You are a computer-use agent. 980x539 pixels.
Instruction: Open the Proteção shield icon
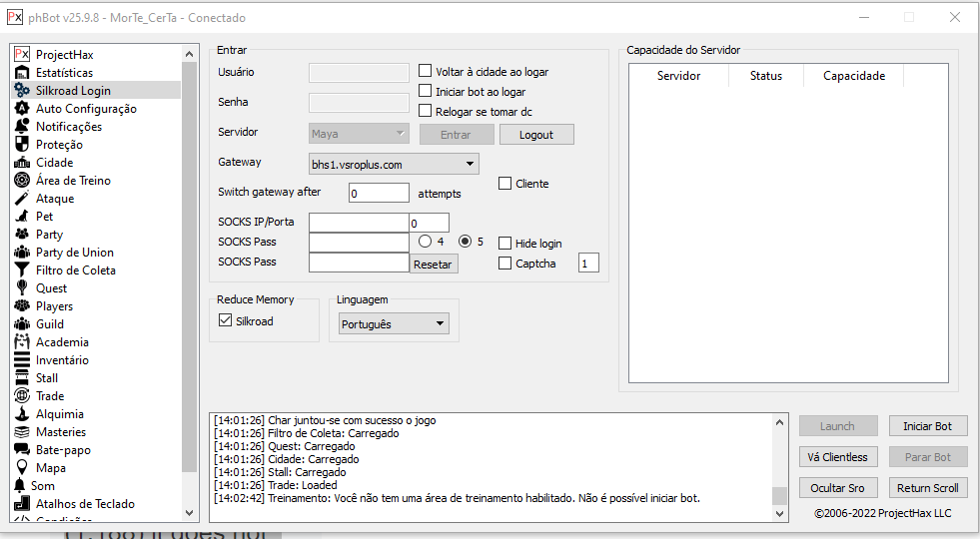(22, 145)
